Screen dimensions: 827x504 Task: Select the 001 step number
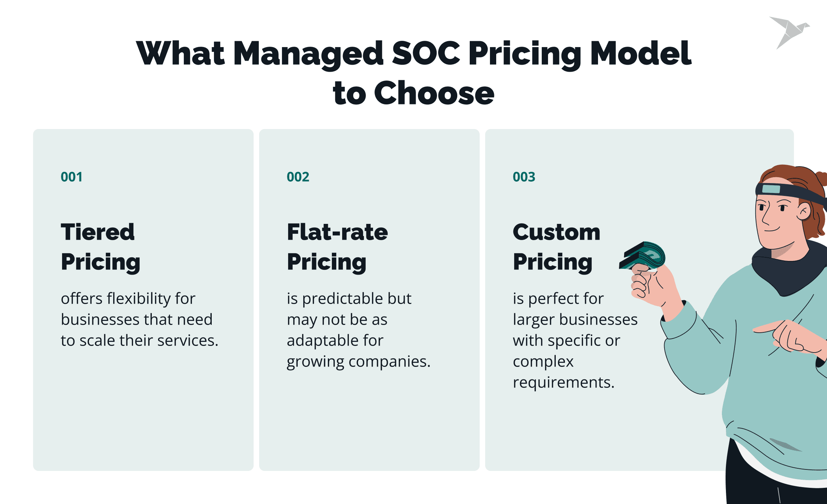(72, 177)
